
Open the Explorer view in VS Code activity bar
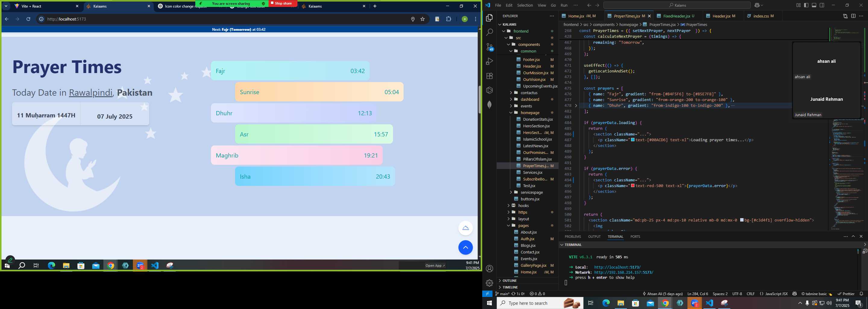click(x=489, y=18)
